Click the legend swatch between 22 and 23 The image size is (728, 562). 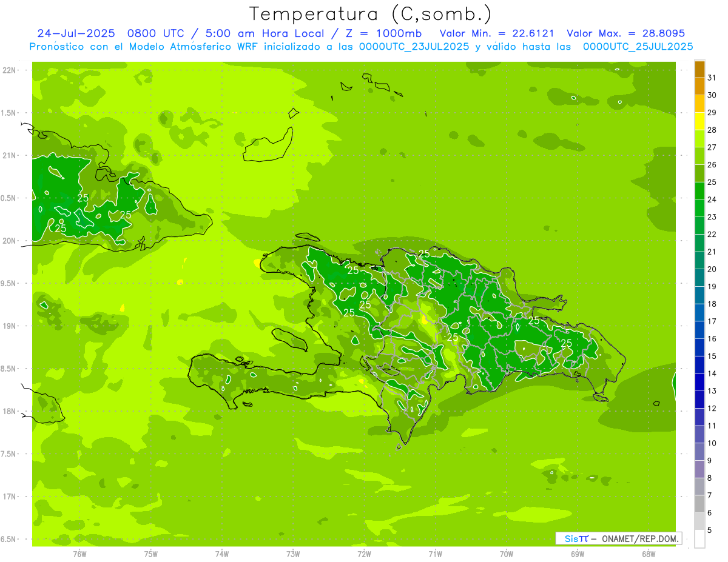(699, 226)
